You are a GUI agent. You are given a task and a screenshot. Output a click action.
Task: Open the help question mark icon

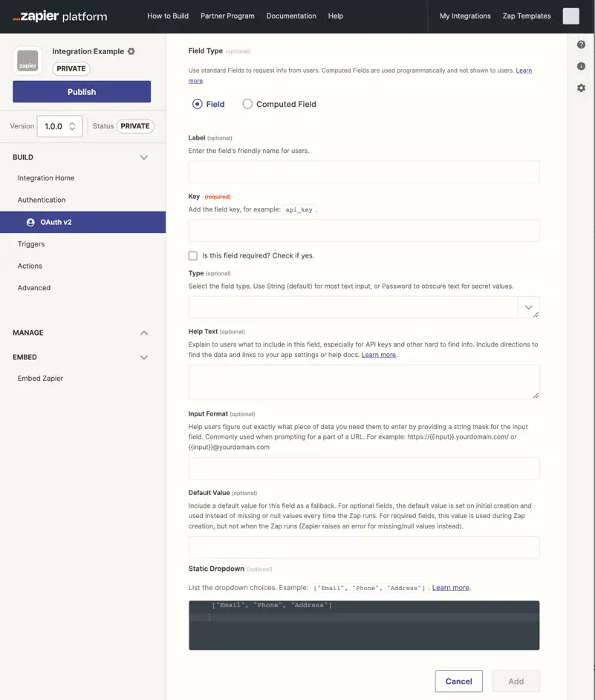click(x=581, y=45)
